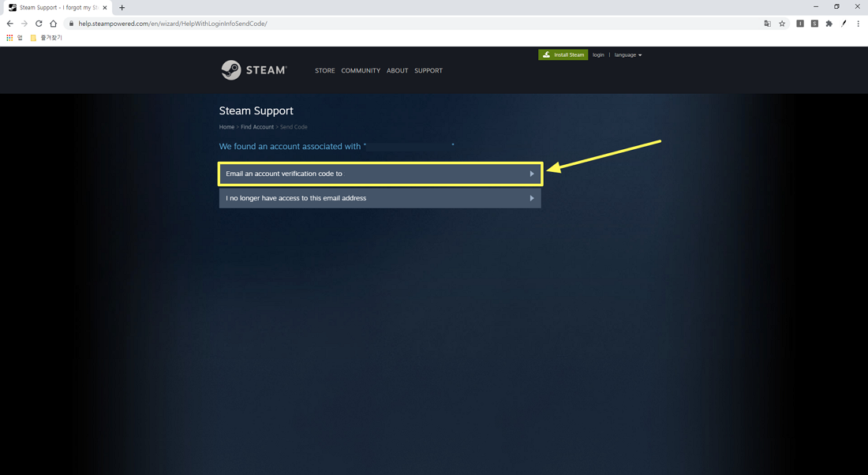Click the browser forward arrow
This screenshot has width=868, height=475.
pos(24,23)
